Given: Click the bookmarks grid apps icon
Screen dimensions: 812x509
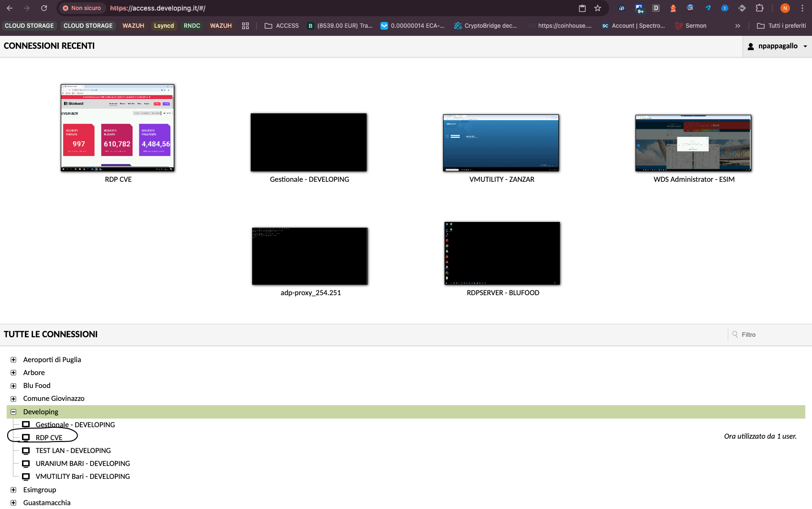Looking at the screenshot, I should coord(245,26).
